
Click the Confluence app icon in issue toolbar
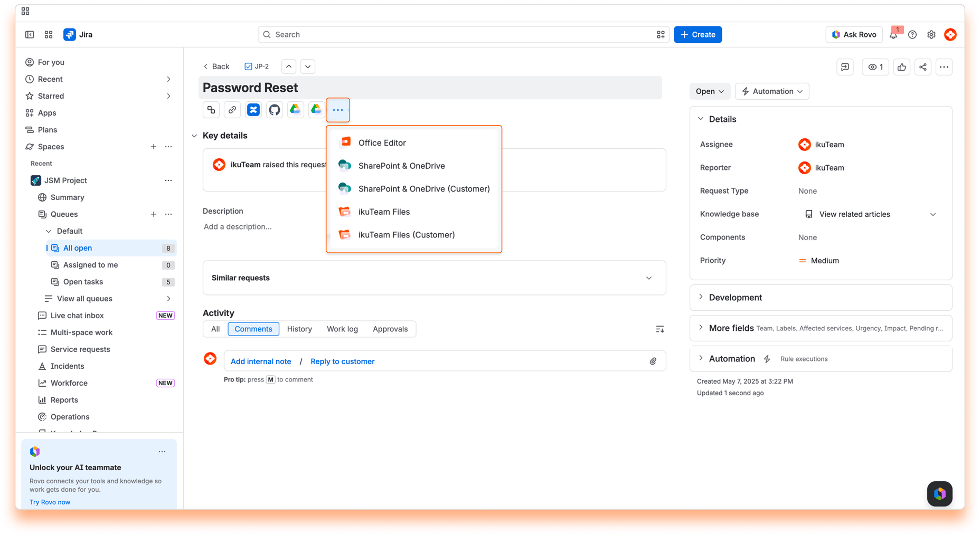[x=253, y=110]
